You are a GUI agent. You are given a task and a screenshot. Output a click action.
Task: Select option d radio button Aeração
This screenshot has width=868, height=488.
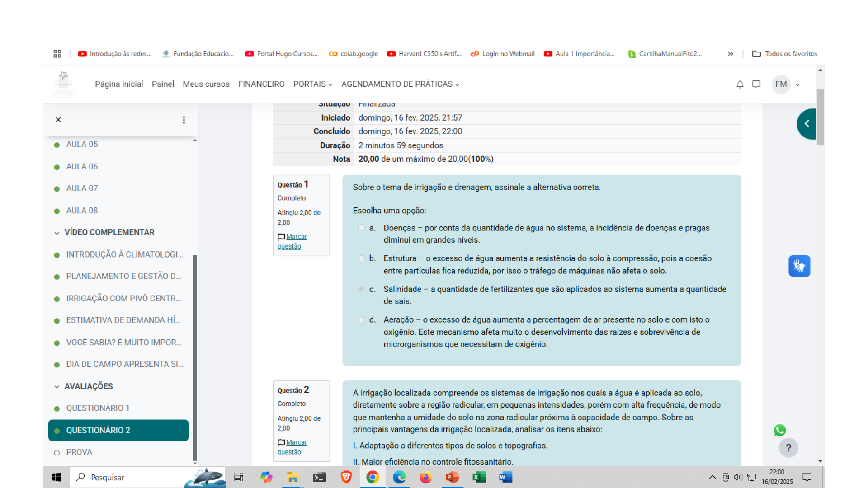(361, 320)
